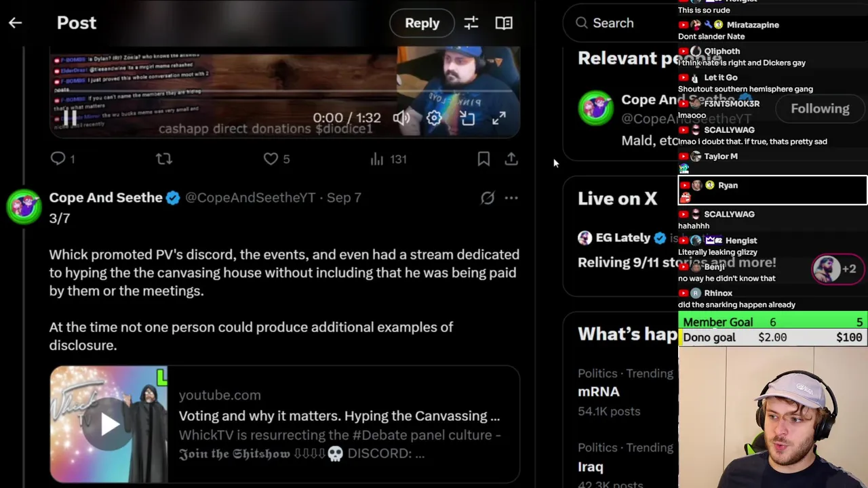Viewport: 868px width, 488px height.
Task: Mute the video volume
Action: click(x=401, y=118)
